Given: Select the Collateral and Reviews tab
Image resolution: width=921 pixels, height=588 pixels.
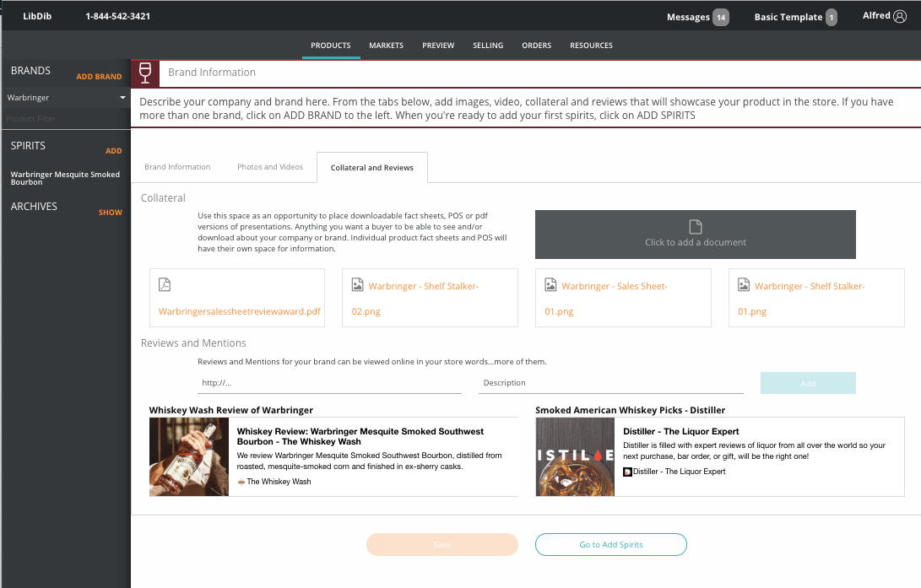Looking at the screenshot, I should coord(371,168).
